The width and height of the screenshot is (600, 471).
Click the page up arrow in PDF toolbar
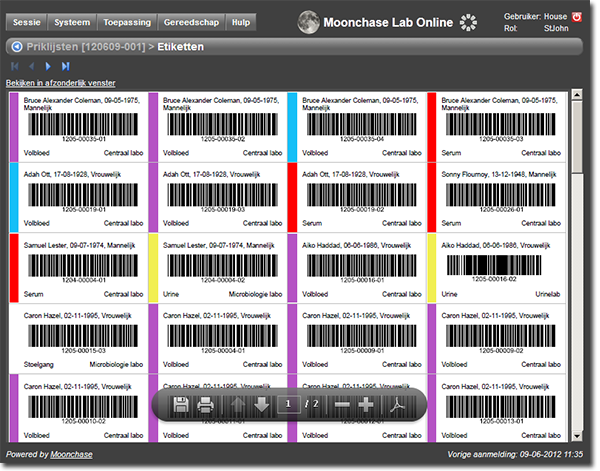238,404
